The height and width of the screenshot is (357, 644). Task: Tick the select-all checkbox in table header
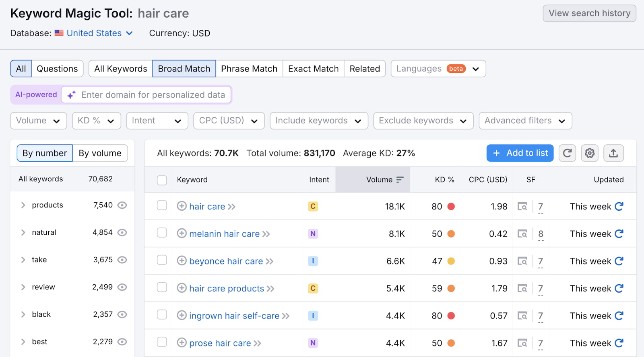coord(162,180)
